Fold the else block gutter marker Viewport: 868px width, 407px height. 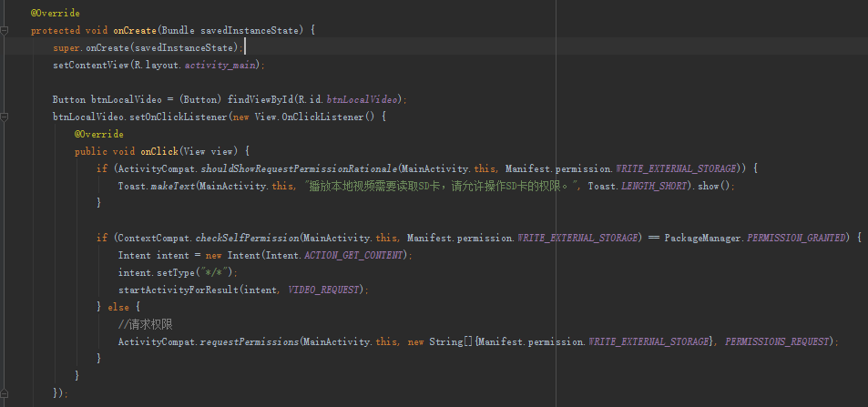pos(6,307)
